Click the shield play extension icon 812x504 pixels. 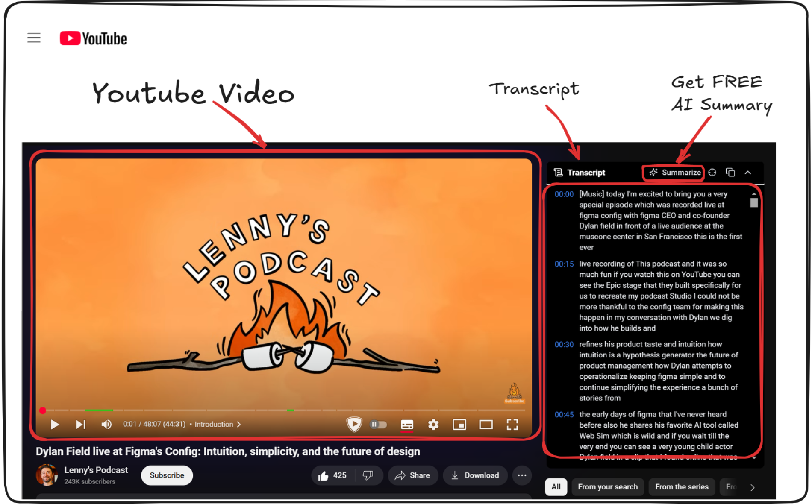(354, 424)
